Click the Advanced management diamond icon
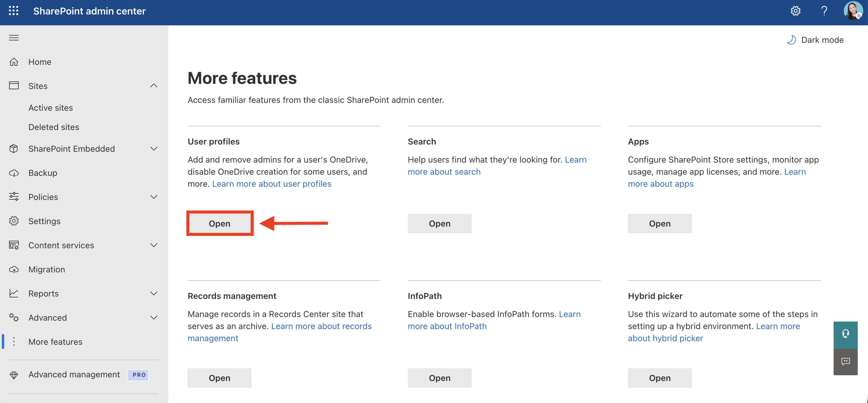Image resolution: width=868 pixels, height=403 pixels. (14, 375)
